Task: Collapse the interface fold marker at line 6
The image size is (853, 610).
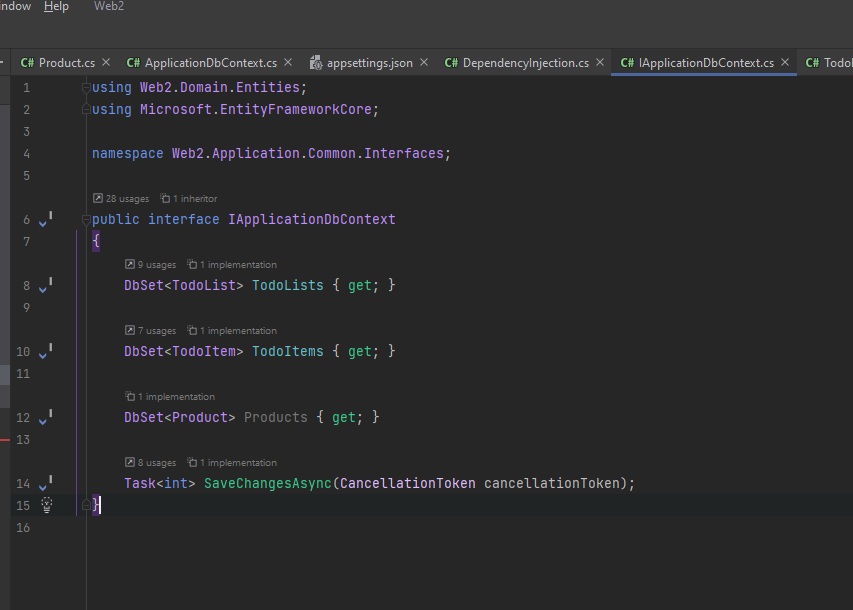Action: 86,219
